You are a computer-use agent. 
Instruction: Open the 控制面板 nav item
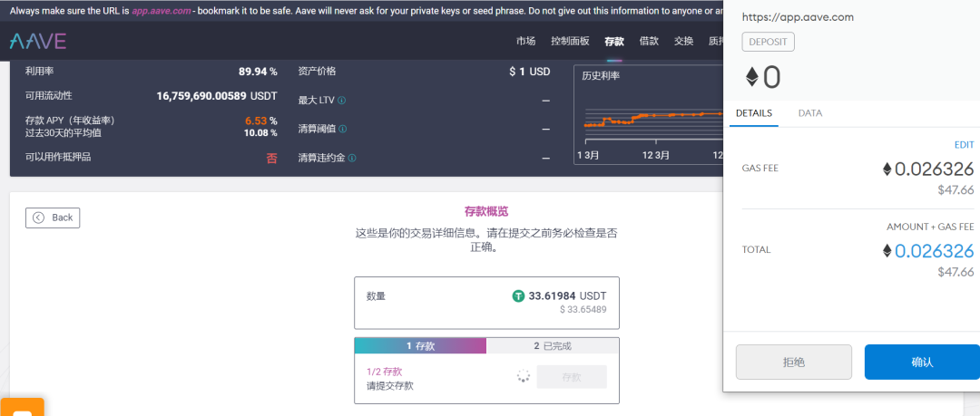pyautogui.click(x=570, y=41)
